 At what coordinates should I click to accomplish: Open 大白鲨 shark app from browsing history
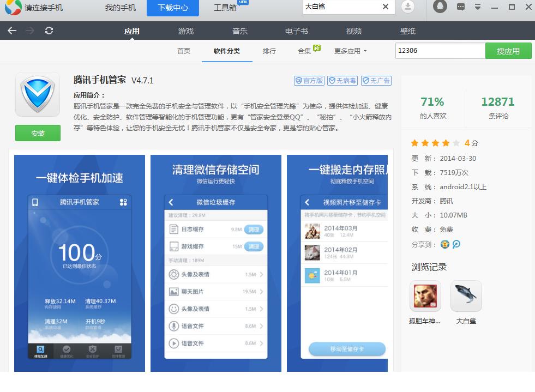[x=466, y=296]
